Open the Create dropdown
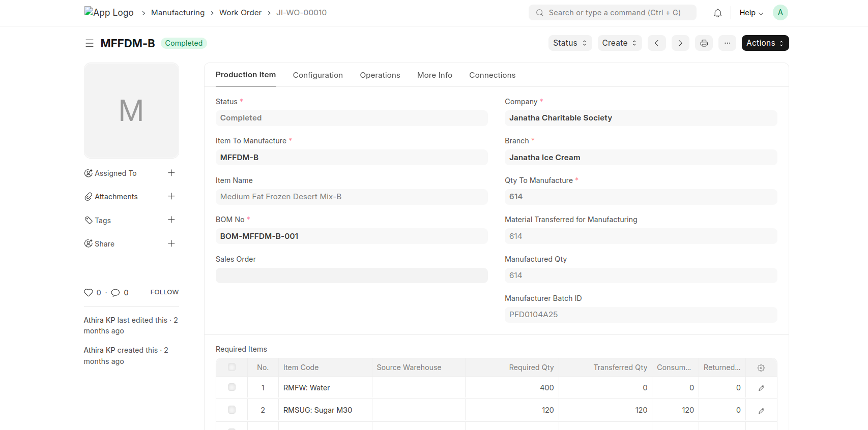868x430 pixels. pos(619,43)
